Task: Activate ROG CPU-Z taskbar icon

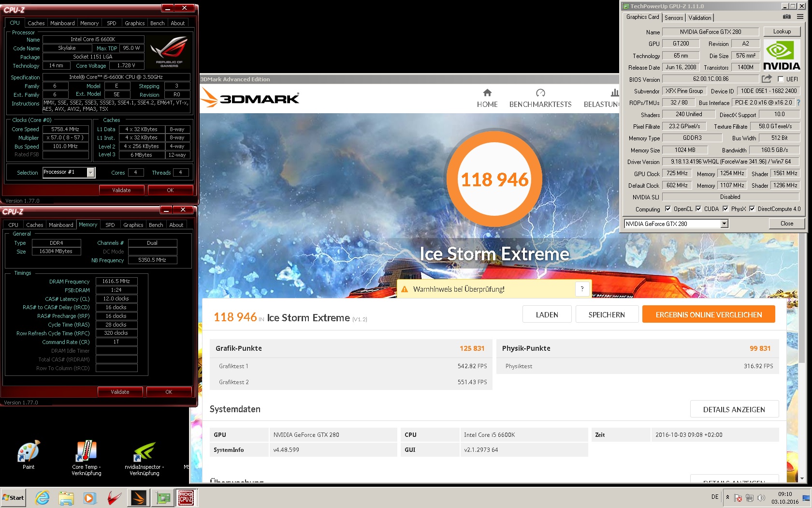Action: [186, 498]
